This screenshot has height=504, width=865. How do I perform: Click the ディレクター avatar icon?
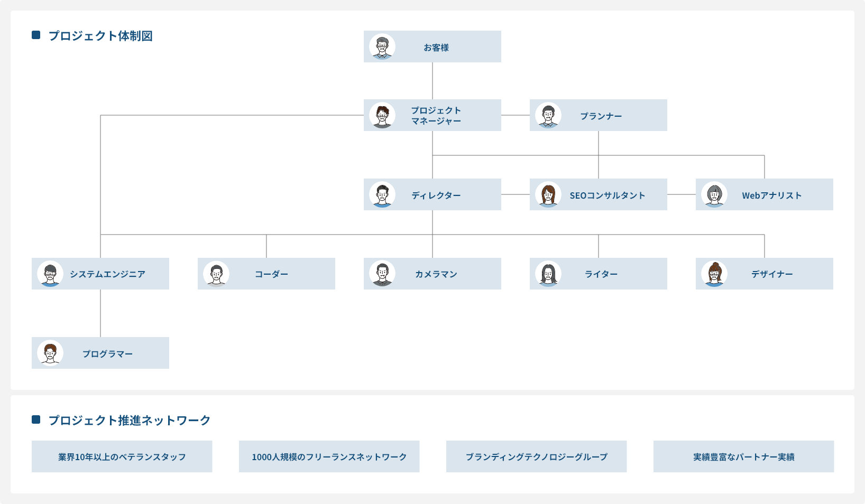coord(382,194)
